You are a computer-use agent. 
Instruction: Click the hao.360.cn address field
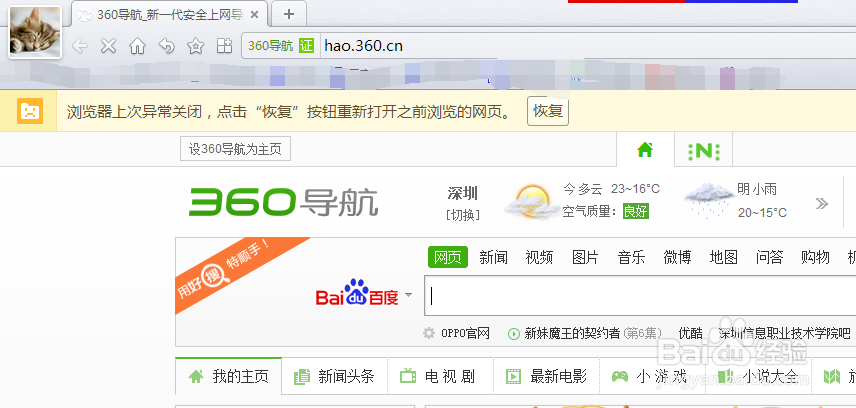click(x=587, y=46)
